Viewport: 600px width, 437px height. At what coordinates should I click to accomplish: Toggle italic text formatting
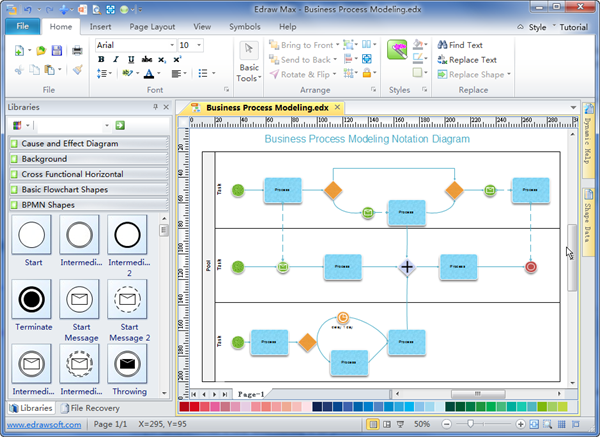click(115, 59)
